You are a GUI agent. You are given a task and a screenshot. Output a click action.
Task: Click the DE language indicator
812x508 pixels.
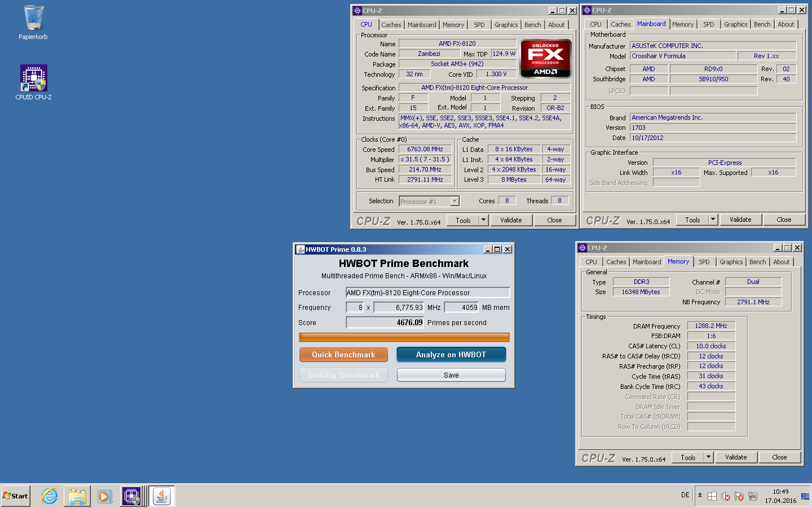coord(685,495)
